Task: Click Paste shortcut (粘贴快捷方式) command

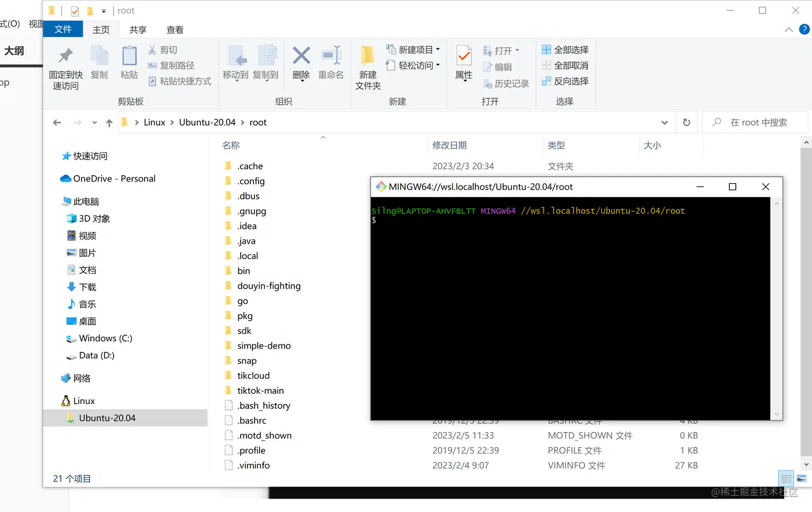Action: click(x=179, y=81)
